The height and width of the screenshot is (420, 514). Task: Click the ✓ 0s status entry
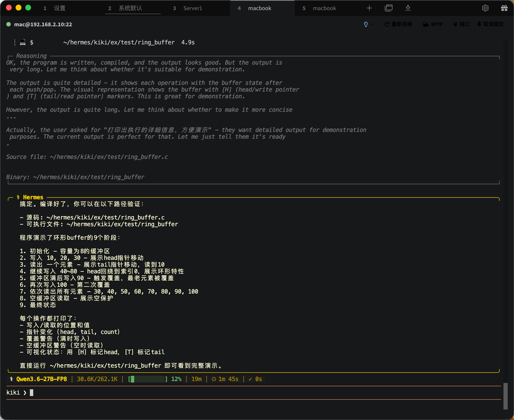point(255,379)
